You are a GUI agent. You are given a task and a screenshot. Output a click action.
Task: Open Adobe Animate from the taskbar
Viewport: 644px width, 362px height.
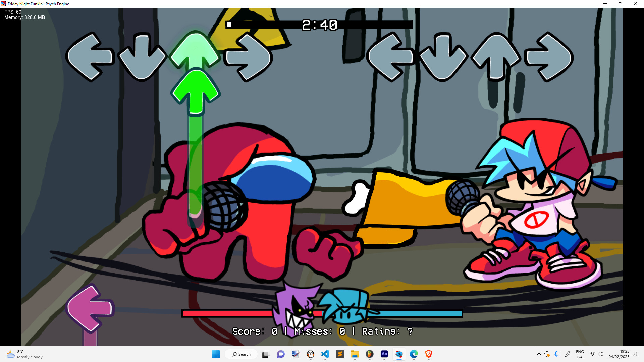pos(384,354)
